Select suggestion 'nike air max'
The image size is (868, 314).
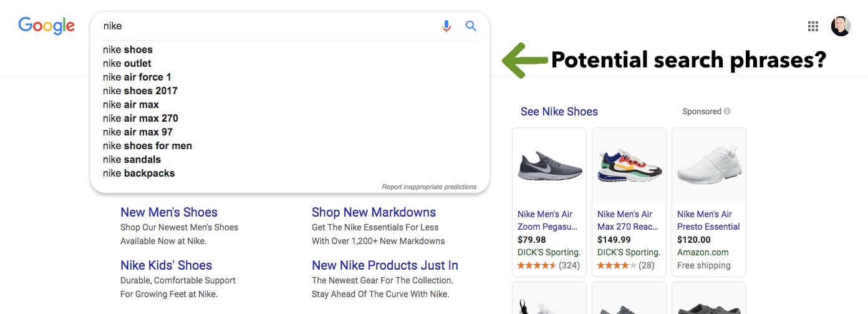[131, 104]
